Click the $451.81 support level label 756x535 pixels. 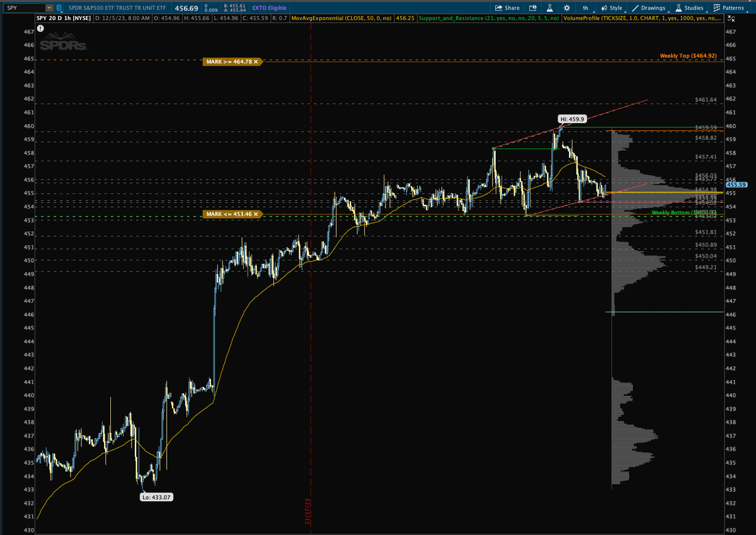(x=706, y=232)
